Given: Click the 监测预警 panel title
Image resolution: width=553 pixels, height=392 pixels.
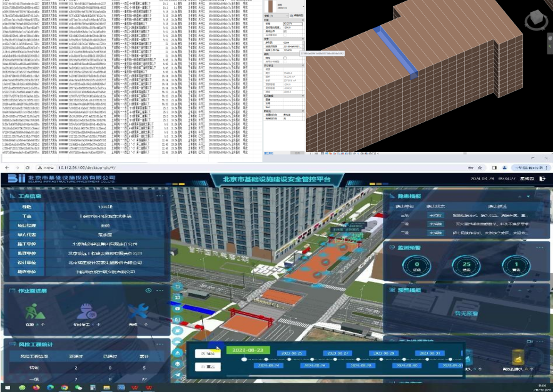Looking at the screenshot, I should tap(409, 248).
